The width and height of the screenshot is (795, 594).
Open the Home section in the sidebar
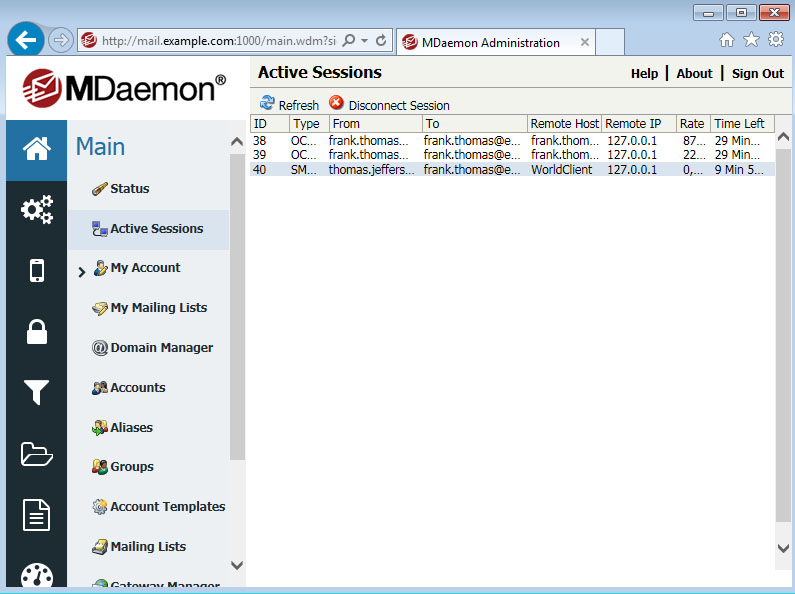coord(37,149)
